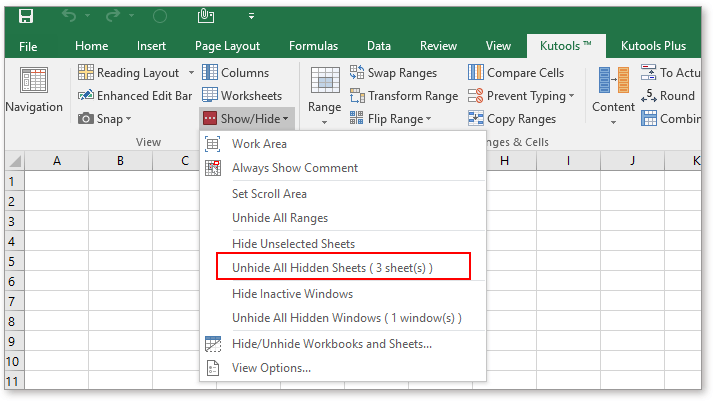Open View Options from the menu
Screen dimensions: 718x404
(343, 368)
